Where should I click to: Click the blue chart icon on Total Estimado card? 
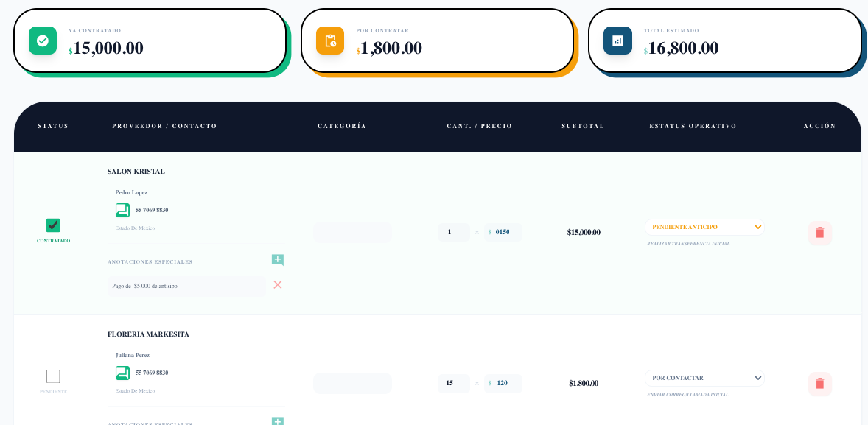coord(617,41)
